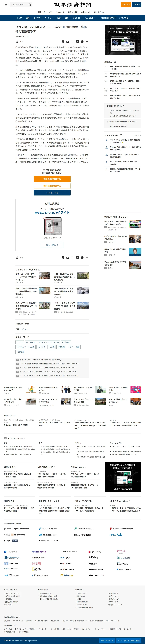Viewport: 145px width, 644px height.
Task: Save the article with the clip icon under the headline
Action: point(17,42)
